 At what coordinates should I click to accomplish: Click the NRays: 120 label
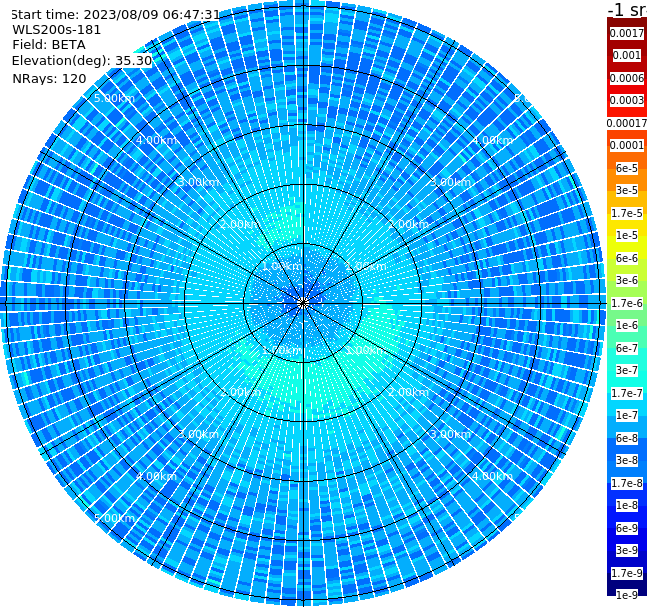click(x=49, y=78)
